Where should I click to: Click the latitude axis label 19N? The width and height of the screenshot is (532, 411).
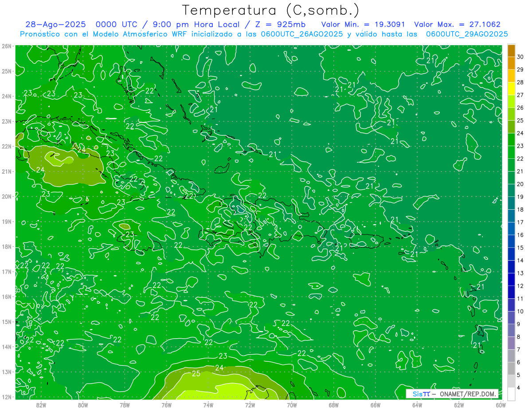coord(7,221)
